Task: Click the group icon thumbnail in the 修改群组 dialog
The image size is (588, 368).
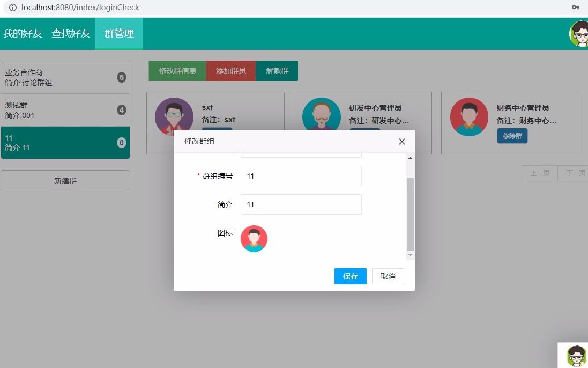Action: tap(254, 238)
